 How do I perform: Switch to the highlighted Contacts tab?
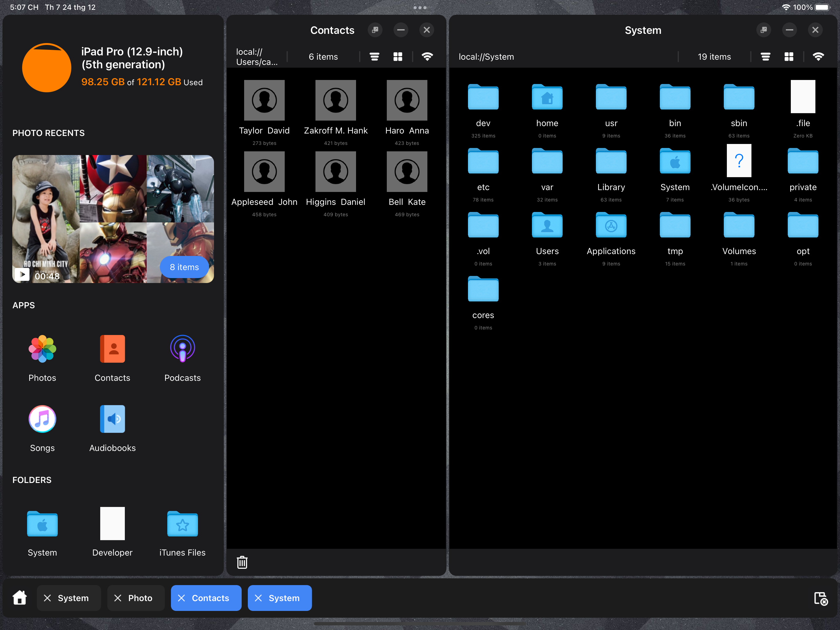(x=206, y=598)
